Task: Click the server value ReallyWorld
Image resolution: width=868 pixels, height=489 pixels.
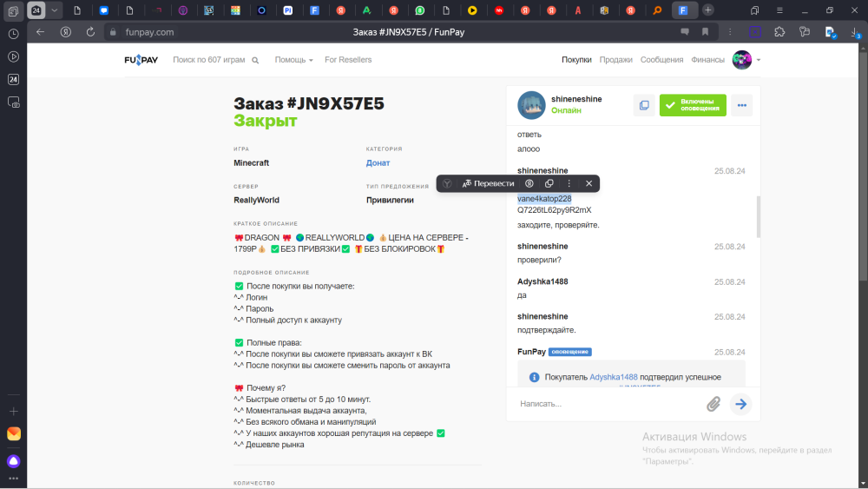Action: [x=256, y=200]
